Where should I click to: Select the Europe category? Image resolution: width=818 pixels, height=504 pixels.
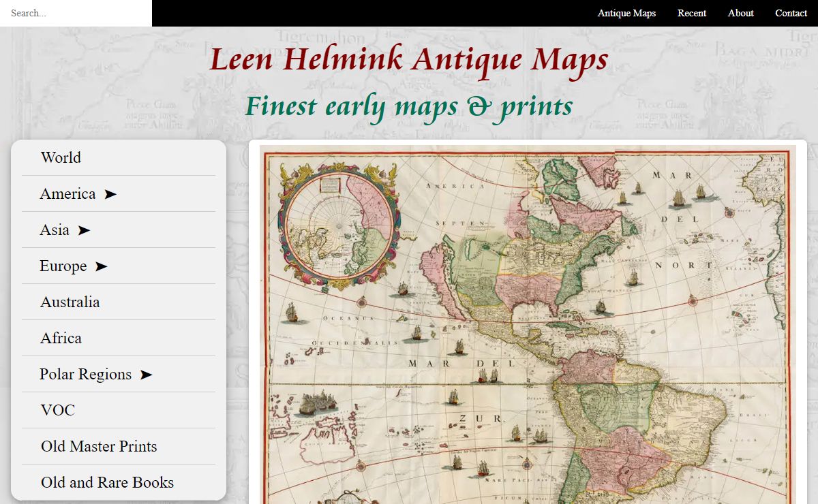(63, 266)
